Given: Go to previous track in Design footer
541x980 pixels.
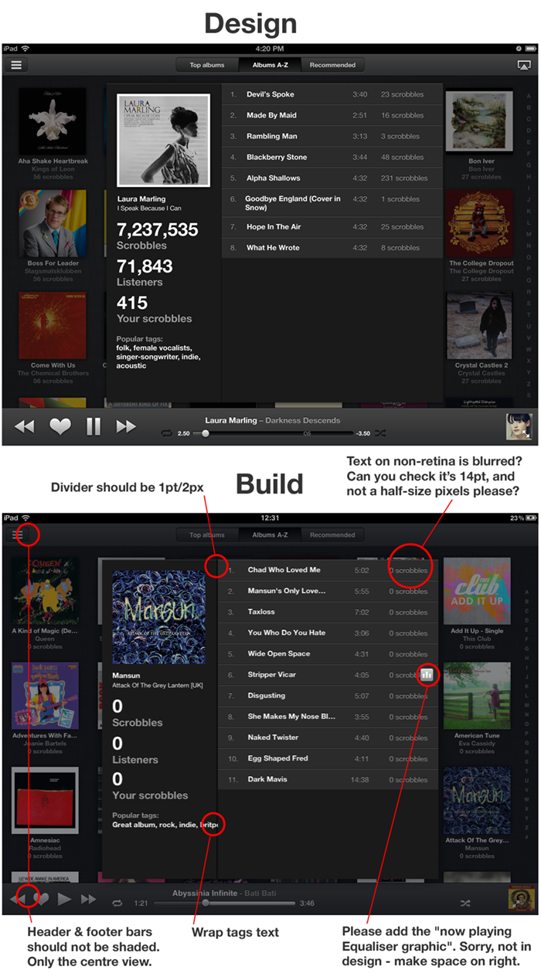Looking at the screenshot, I should 25,426.
